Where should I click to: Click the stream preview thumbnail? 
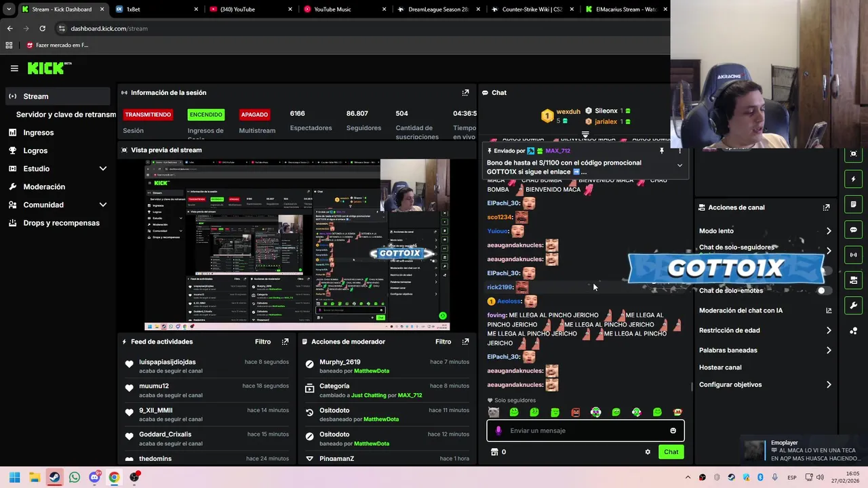[x=297, y=245]
